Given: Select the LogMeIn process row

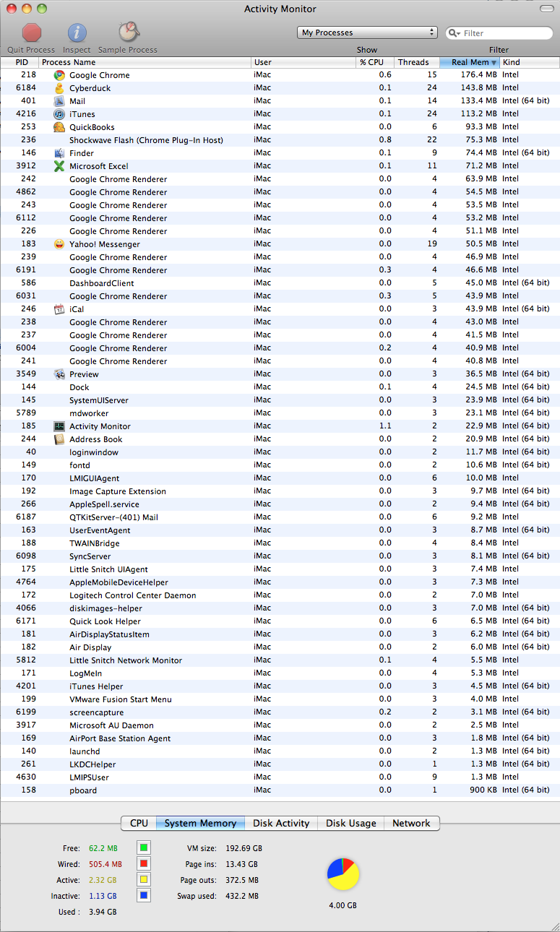Looking at the screenshot, I should pyautogui.click(x=280, y=673).
